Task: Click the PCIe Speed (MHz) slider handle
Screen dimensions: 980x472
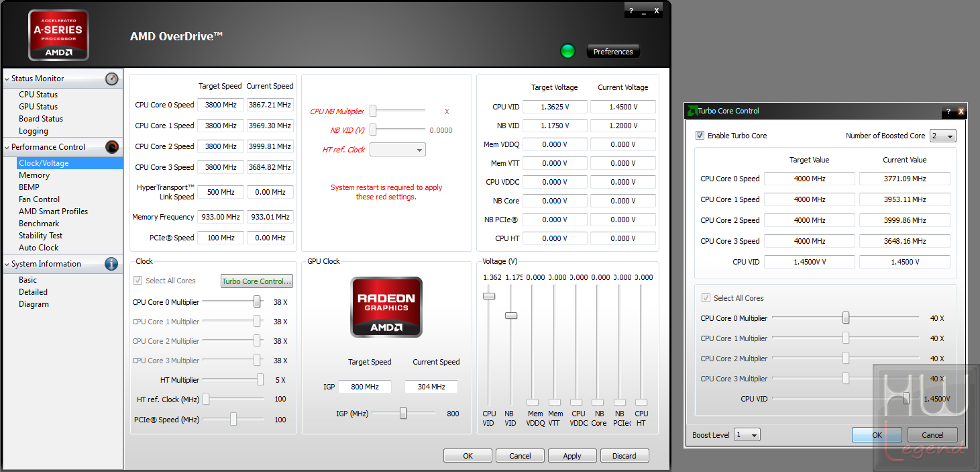Action: (233, 420)
